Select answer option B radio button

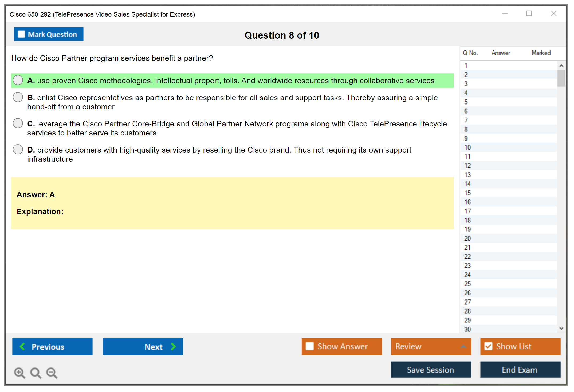[18, 97]
